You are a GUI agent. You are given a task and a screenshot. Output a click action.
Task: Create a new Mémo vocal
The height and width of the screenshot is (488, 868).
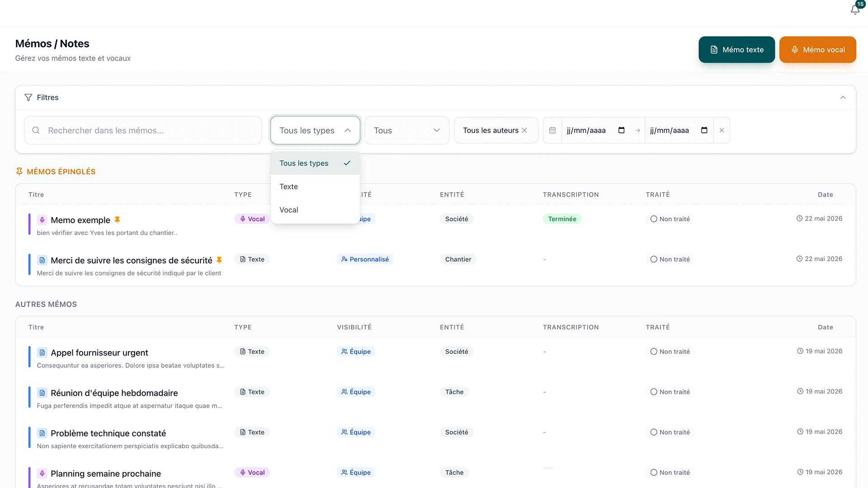[817, 50]
